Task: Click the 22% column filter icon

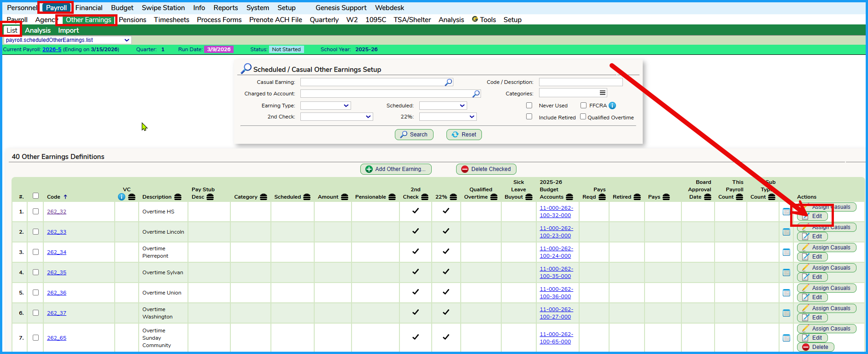Action: [453, 197]
